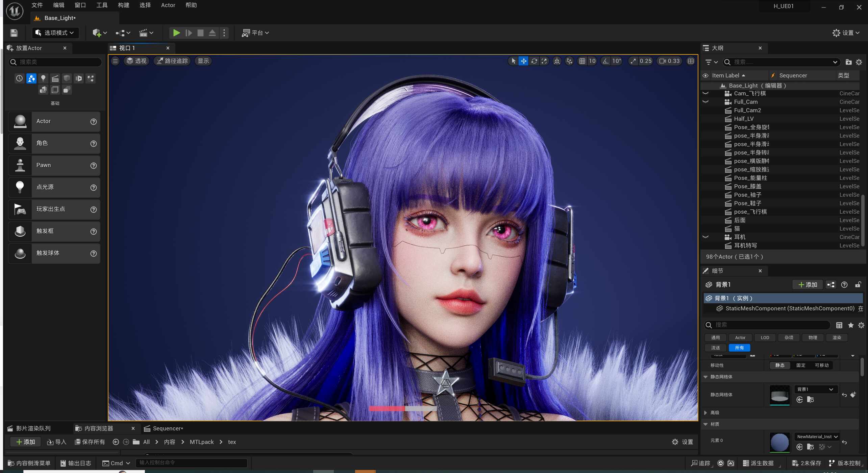Open the camera speed 0.33 setting
This screenshot has width=868, height=473.
[669, 61]
